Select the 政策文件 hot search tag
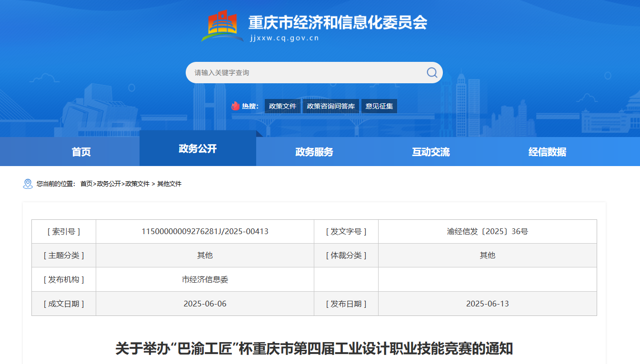This screenshot has height=364, width=640. point(282,106)
